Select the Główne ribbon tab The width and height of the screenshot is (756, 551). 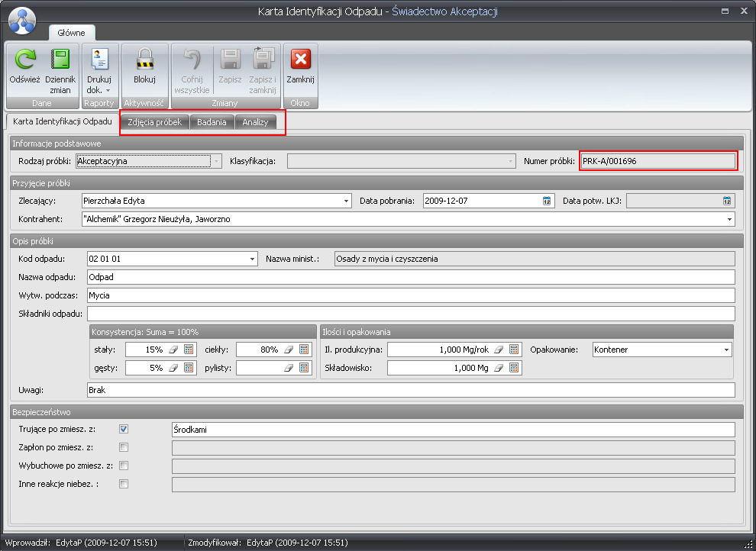point(71,33)
